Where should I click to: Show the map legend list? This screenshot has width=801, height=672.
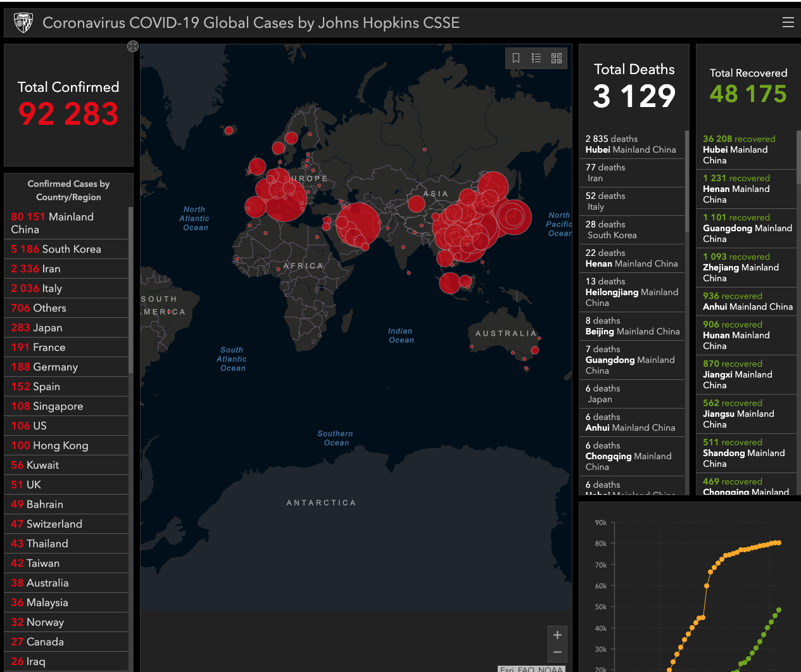pyautogui.click(x=536, y=58)
